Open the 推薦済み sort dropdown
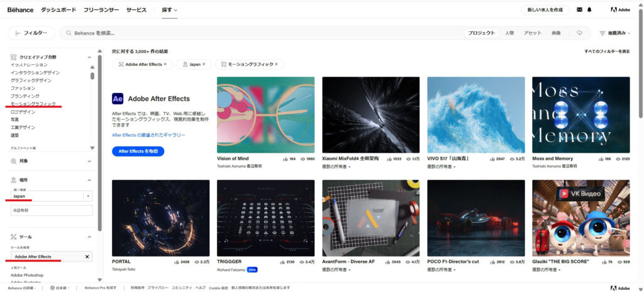This screenshot has width=644, height=293. tap(615, 33)
